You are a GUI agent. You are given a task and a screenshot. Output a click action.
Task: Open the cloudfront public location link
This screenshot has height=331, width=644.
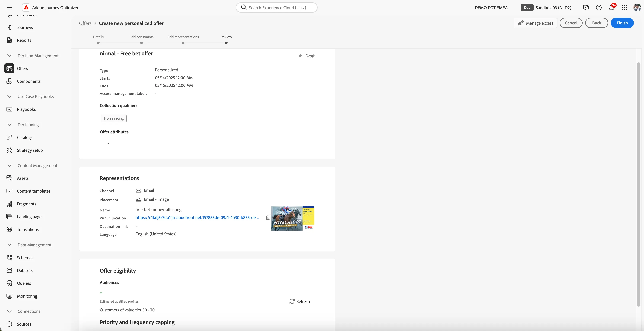197,218
